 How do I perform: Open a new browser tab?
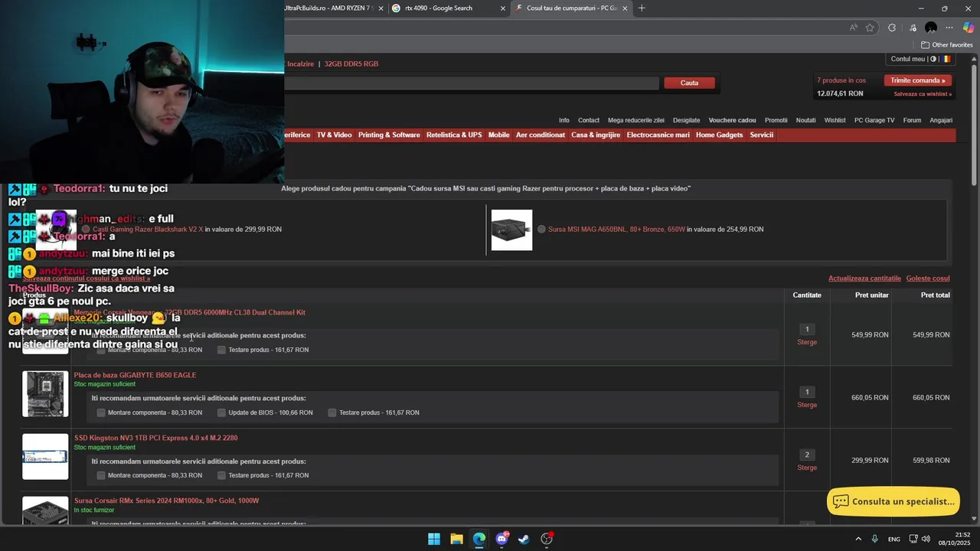tap(642, 8)
